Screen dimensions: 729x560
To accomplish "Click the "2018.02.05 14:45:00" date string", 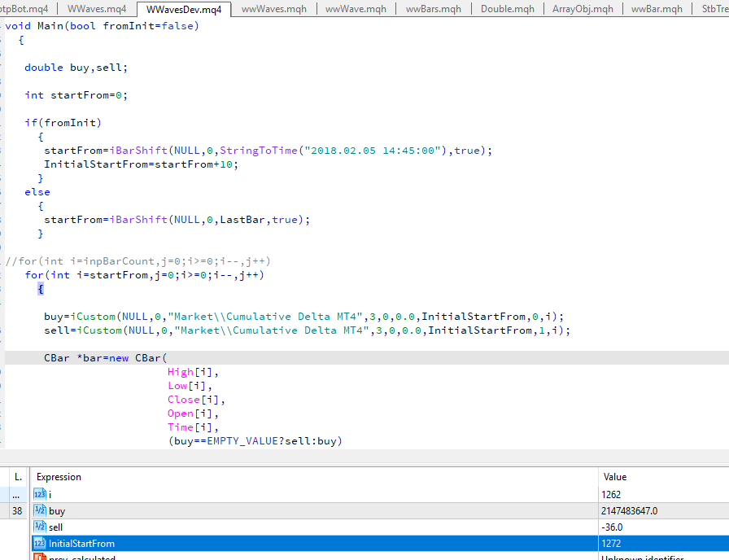I will click(372, 151).
